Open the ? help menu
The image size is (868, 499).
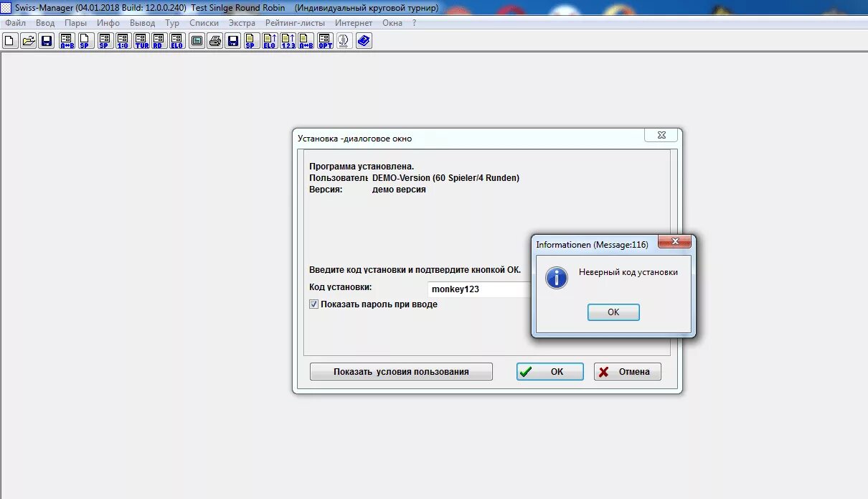414,23
